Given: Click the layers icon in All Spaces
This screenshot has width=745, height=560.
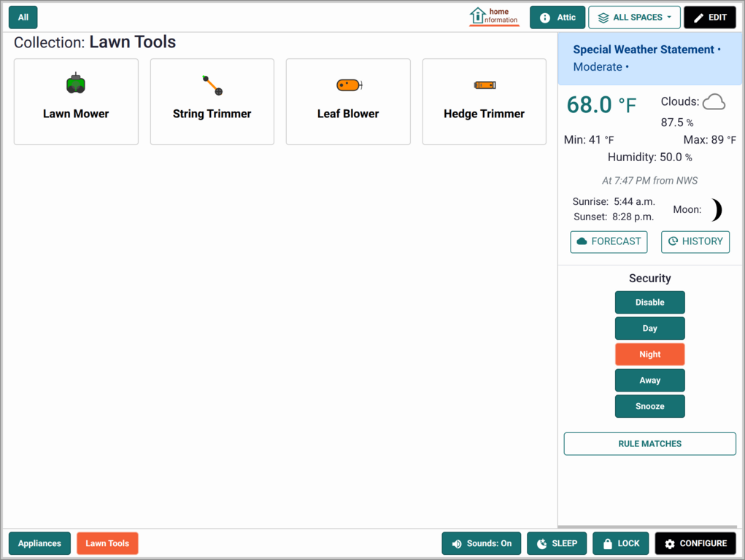Looking at the screenshot, I should (x=603, y=17).
